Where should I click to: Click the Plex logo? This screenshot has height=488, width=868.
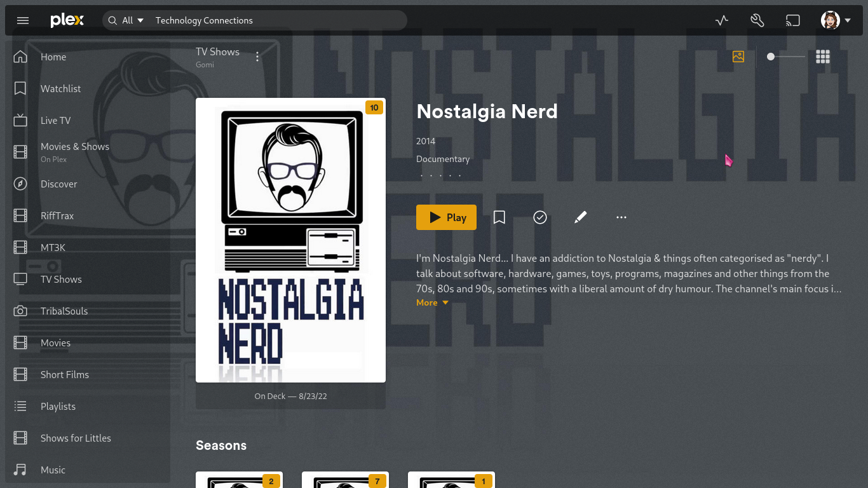[x=67, y=20]
